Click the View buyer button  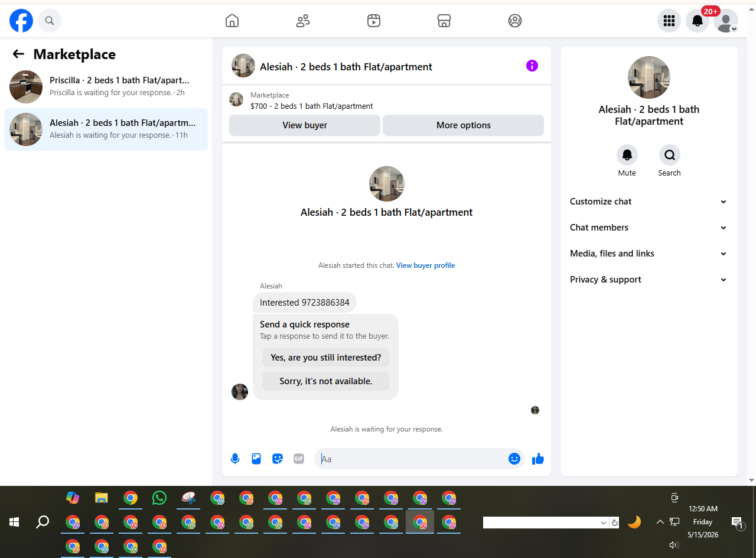click(x=305, y=125)
